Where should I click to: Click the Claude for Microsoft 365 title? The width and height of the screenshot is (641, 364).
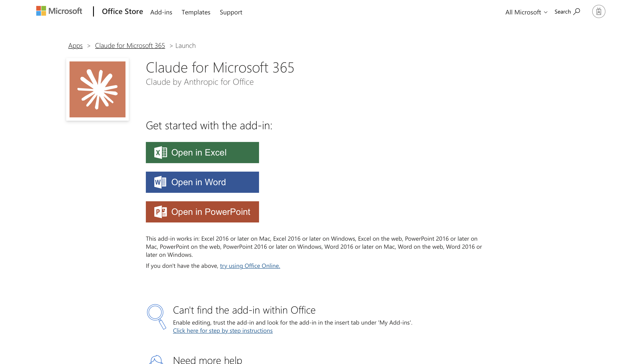pos(220,68)
